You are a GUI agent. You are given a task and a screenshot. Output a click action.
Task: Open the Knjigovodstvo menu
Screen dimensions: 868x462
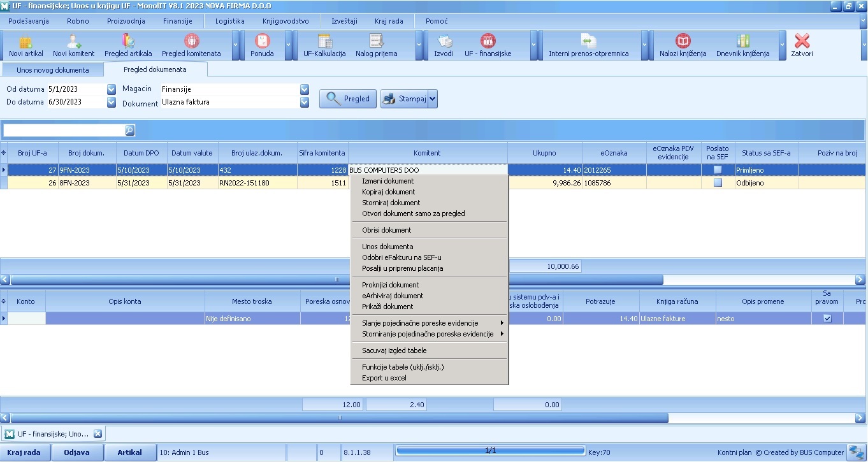pyautogui.click(x=284, y=21)
